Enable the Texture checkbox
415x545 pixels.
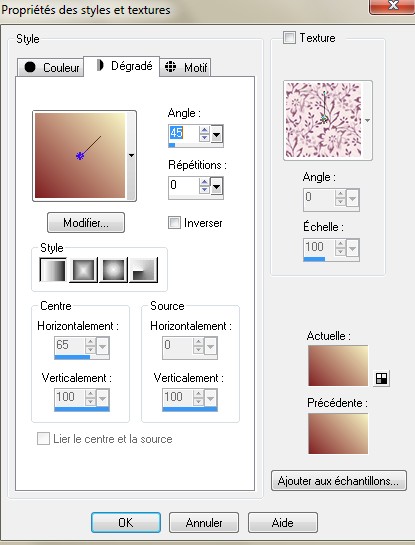(x=289, y=38)
